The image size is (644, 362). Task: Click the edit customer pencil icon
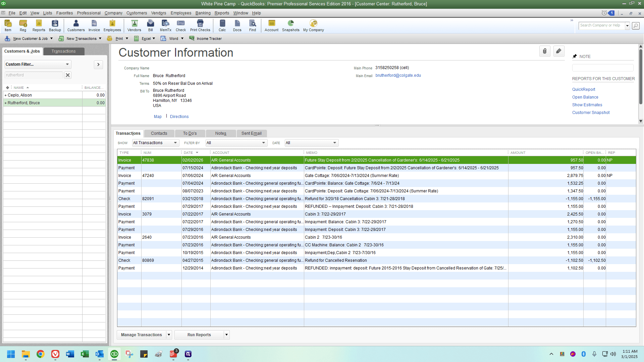[559, 51]
